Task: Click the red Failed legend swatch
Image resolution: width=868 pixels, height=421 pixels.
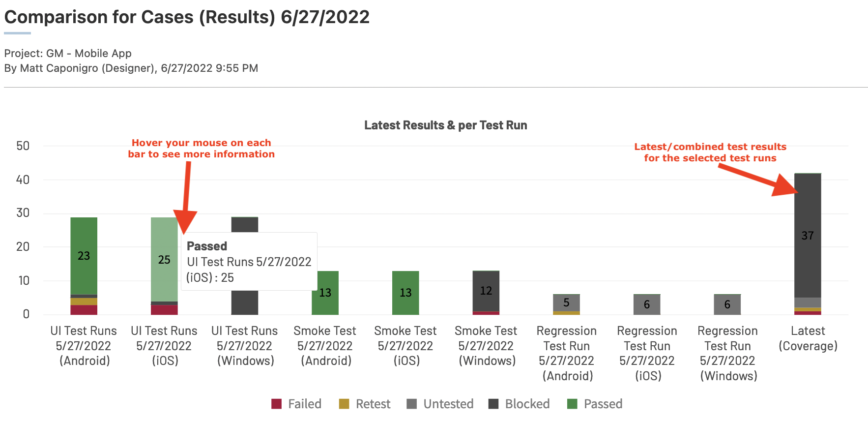Action: pos(276,404)
